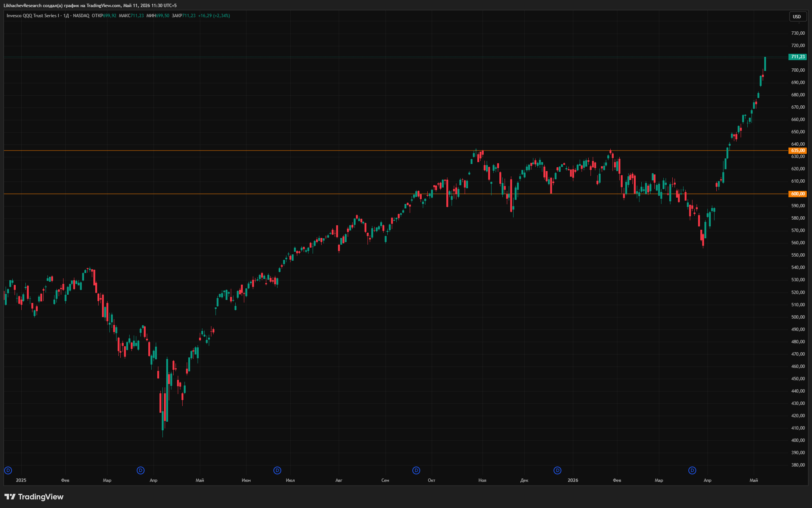Click the dividend marker just before Апр 2026
This screenshot has width=812, height=508.
(x=692, y=470)
